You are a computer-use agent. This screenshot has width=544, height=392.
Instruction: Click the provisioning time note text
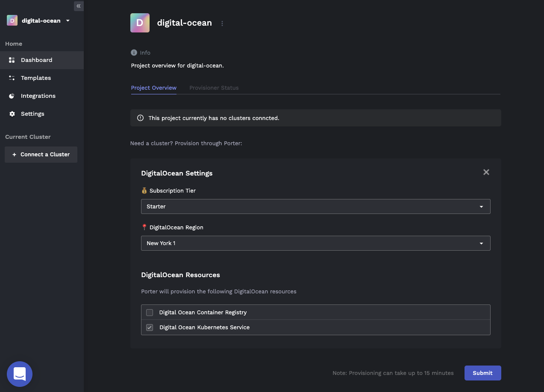[x=393, y=373]
